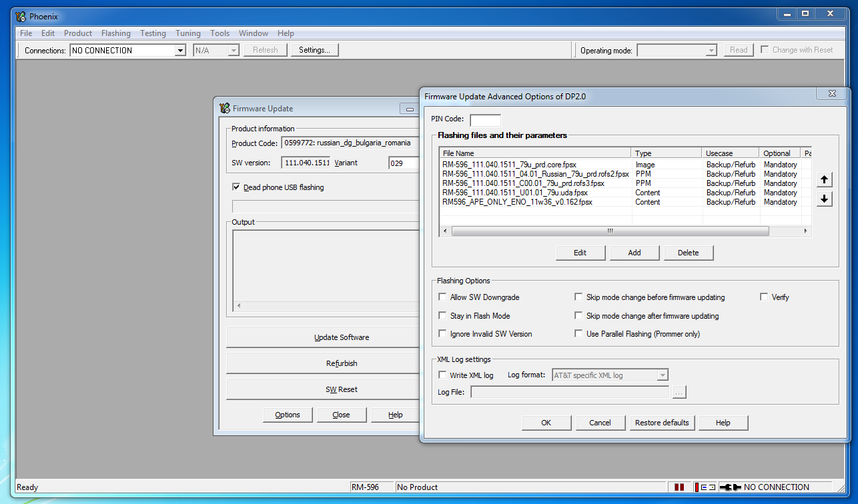Open the Connections dropdown
Screen dimensions: 858x504
(180, 51)
